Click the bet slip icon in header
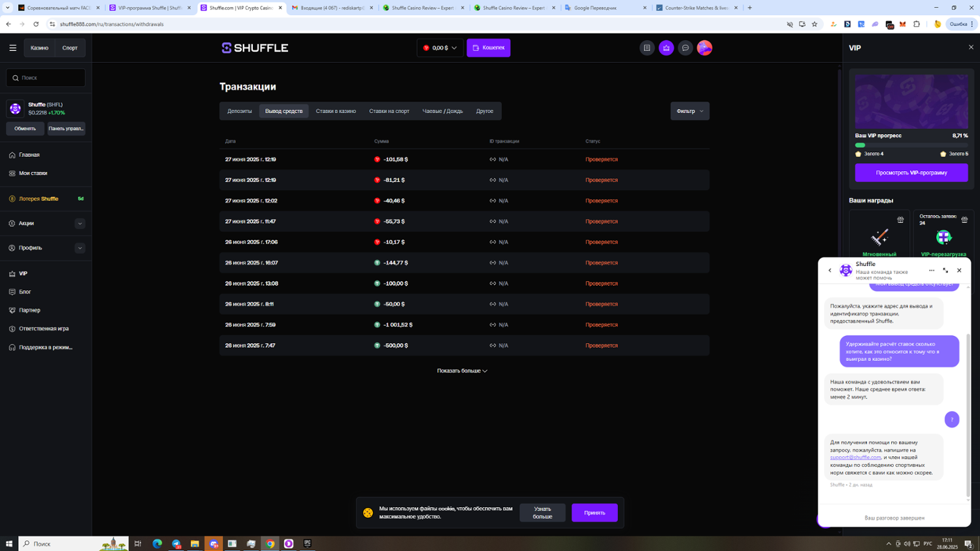Image resolution: width=980 pixels, height=551 pixels. click(647, 48)
